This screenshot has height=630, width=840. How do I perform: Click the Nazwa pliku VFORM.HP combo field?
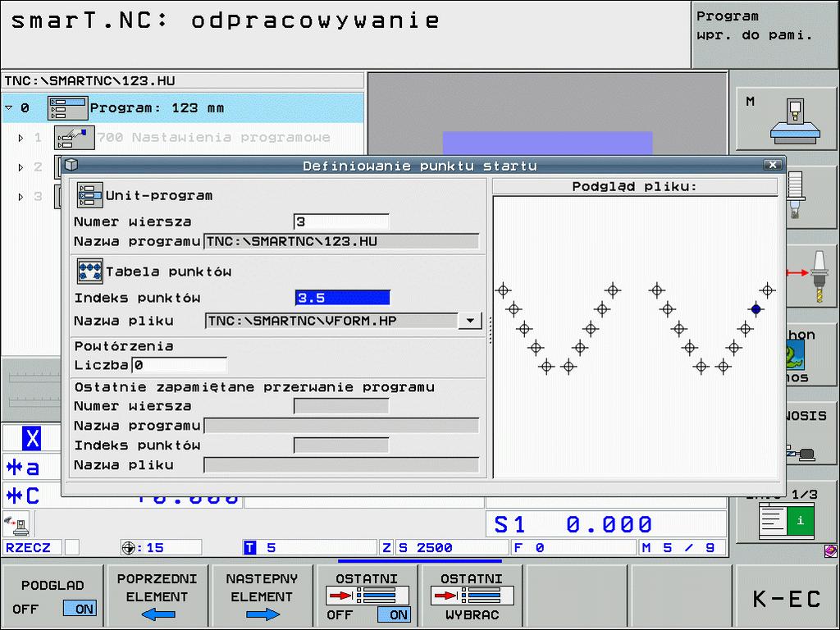click(x=331, y=321)
